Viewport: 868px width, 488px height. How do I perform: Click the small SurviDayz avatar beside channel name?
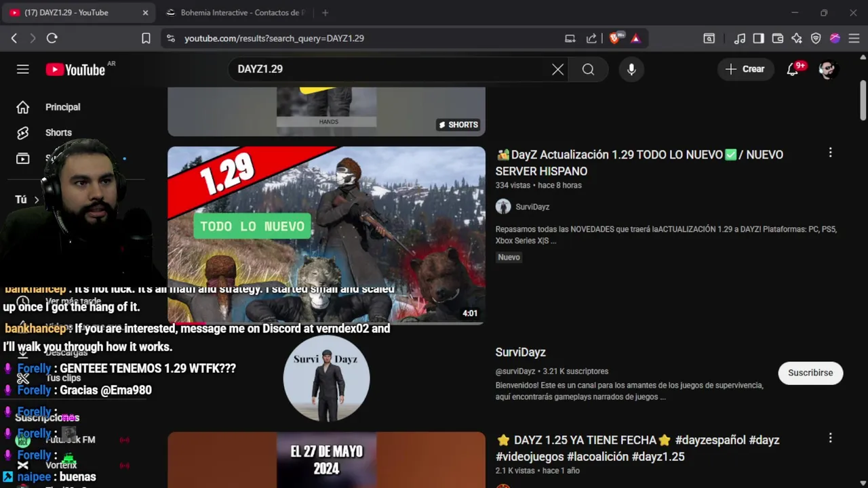point(503,207)
